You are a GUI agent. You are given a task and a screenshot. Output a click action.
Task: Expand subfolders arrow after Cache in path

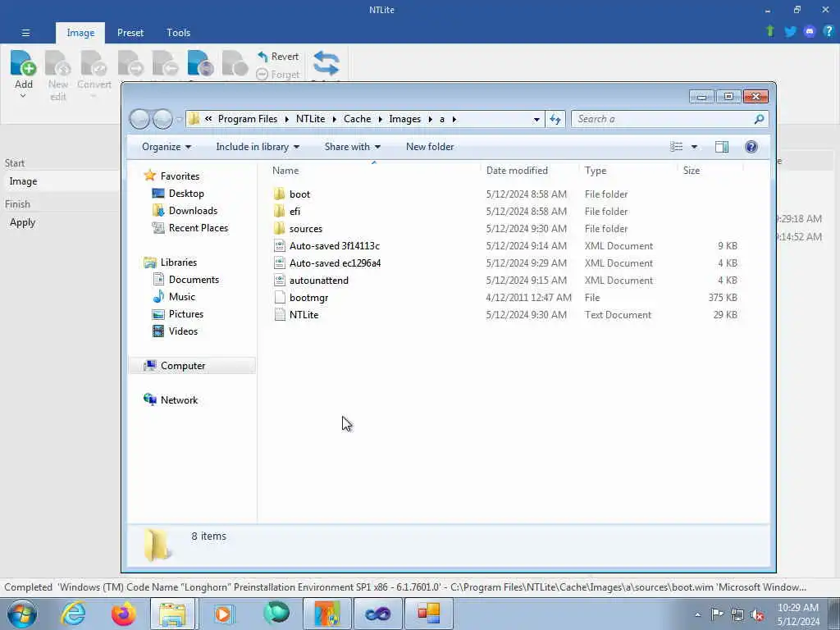[x=381, y=119]
